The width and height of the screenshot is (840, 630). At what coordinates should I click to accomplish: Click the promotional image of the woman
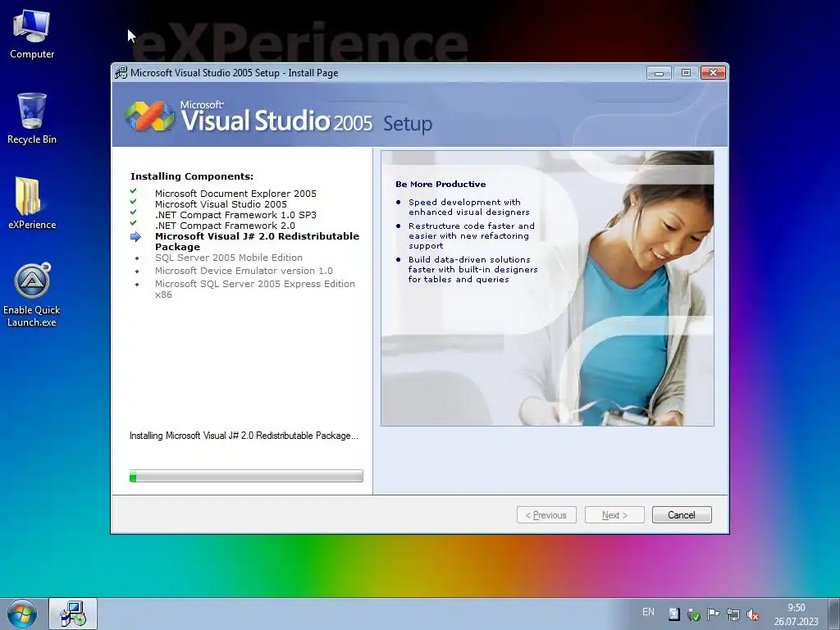point(547,288)
